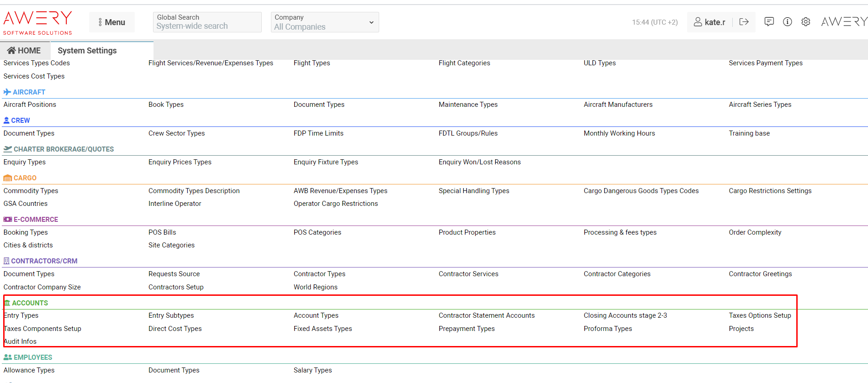Click the logout arrow icon
Image resolution: width=868 pixels, height=383 pixels.
point(744,22)
